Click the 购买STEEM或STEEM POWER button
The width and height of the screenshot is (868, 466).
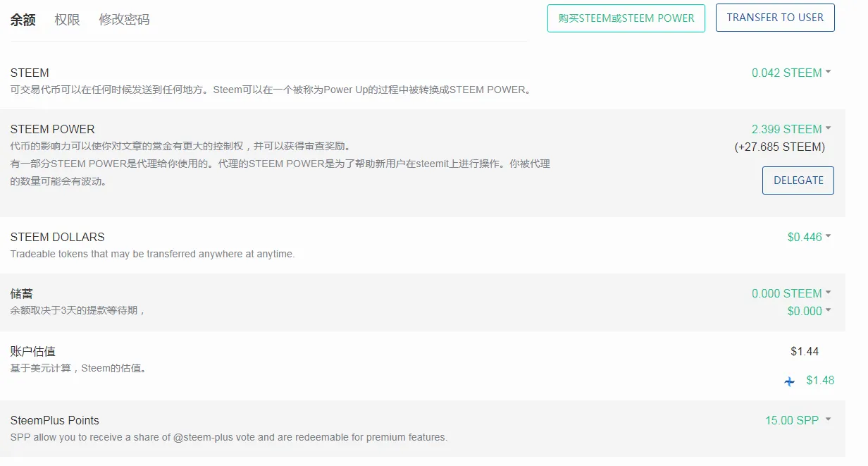tap(626, 18)
